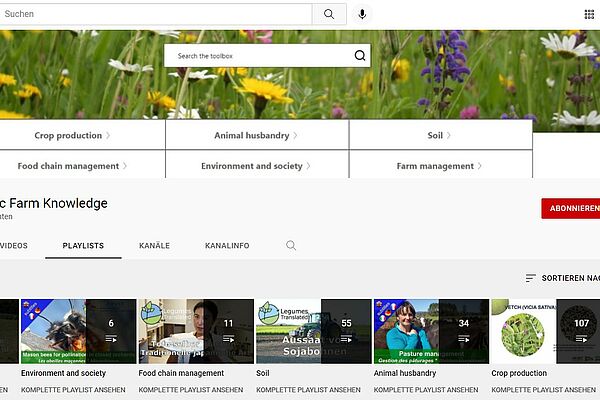View complete Crop production playlist
The width and height of the screenshot is (600, 400).
point(543,390)
